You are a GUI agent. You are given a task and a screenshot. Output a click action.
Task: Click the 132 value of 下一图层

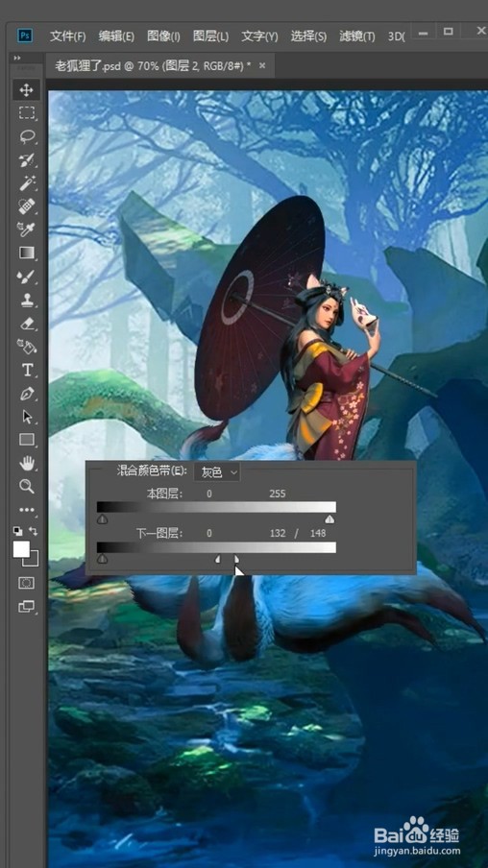click(x=278, y=534)
